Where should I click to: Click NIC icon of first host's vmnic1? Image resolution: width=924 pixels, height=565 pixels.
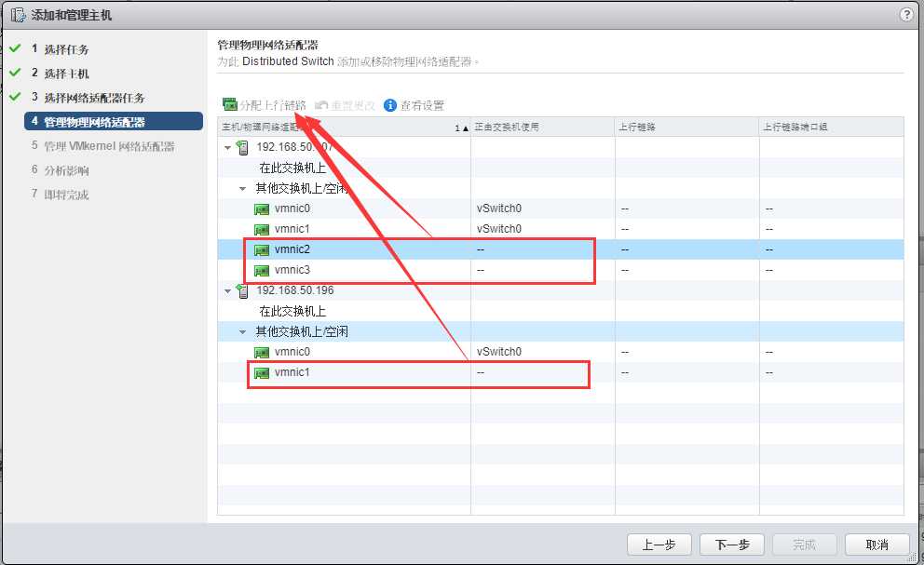click(x=261, y=230)
